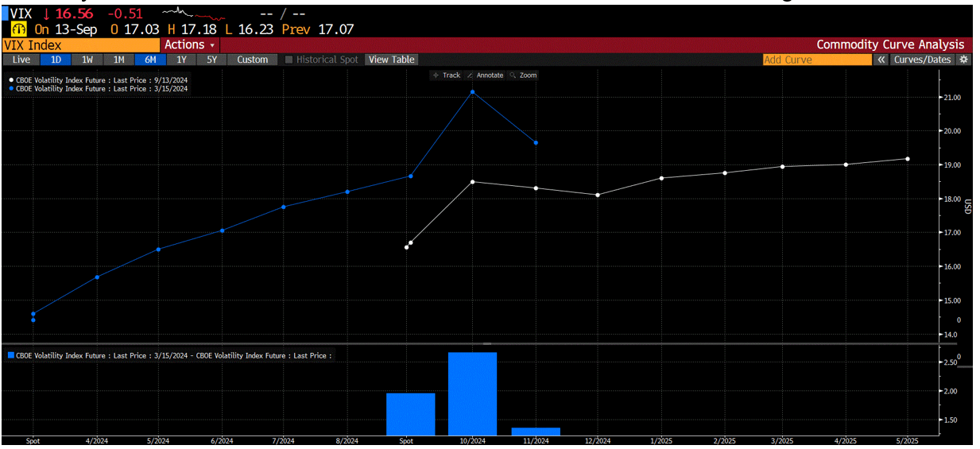Click the tallest blue spread bar at 10/2024
Image resolution: width=980 pixels, height=449 pixels.
click(x=473, y=394)
